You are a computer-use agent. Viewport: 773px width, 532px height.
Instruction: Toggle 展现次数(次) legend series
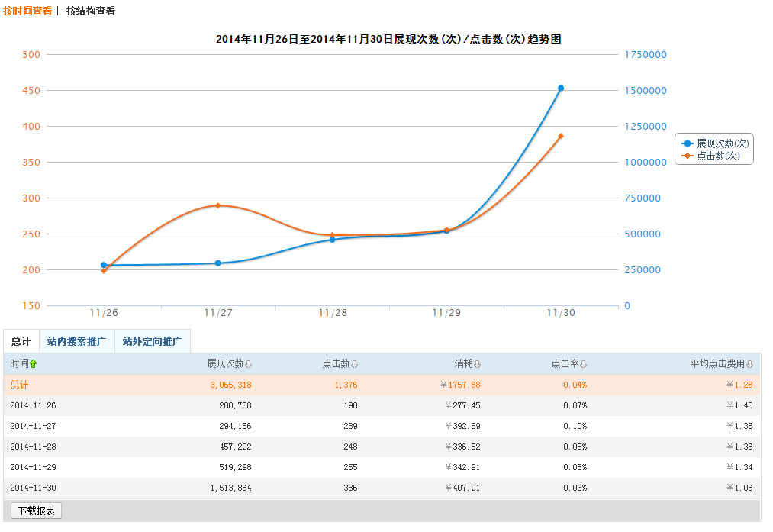[715, 143]
